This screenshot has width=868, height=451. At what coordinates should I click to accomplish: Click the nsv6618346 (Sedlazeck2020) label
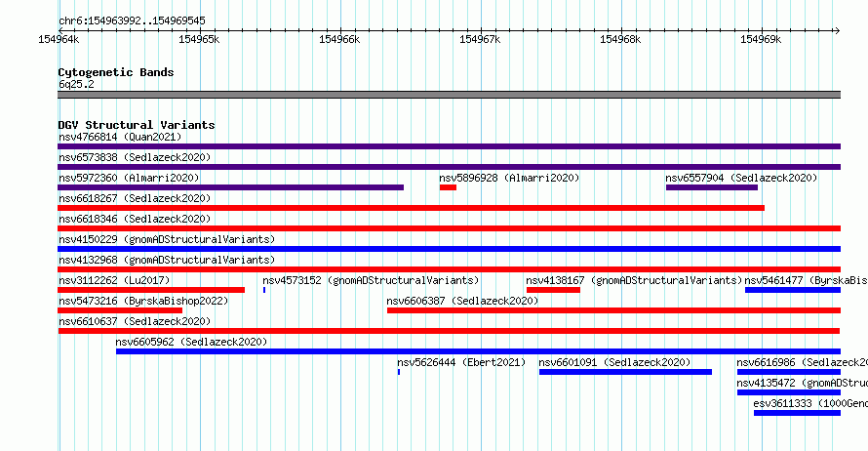[x=135, y=219]
